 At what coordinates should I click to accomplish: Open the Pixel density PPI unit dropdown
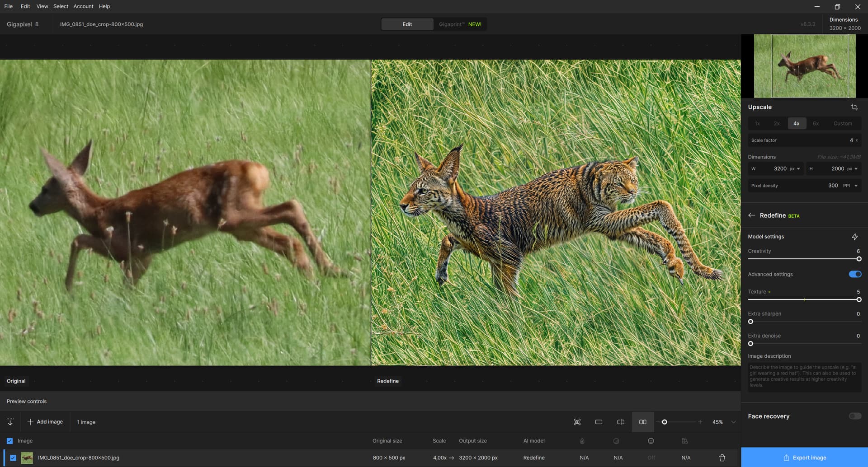click(850, 186)
